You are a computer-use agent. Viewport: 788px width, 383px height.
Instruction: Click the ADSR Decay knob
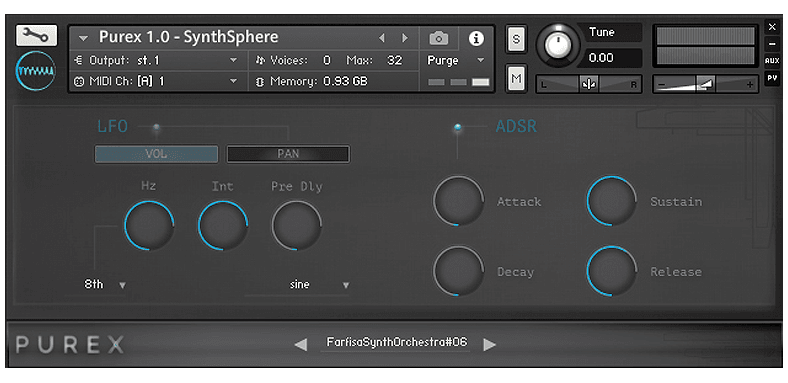click(458, 271)
